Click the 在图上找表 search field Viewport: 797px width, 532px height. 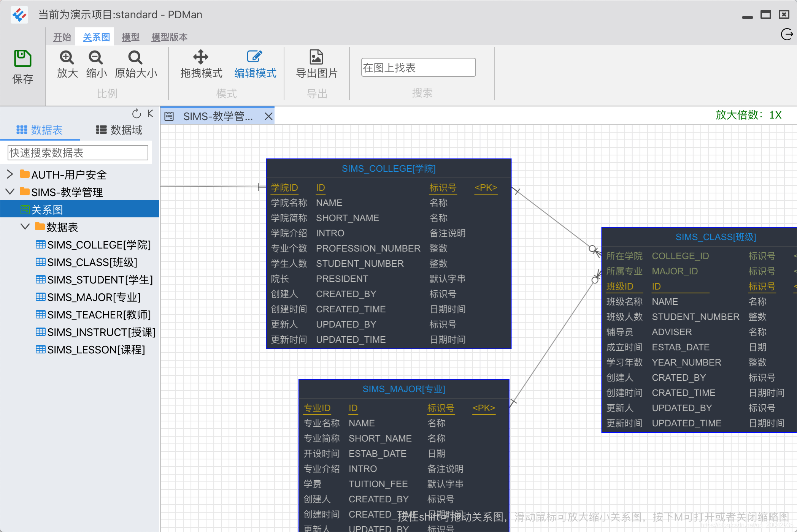point(418,68)
